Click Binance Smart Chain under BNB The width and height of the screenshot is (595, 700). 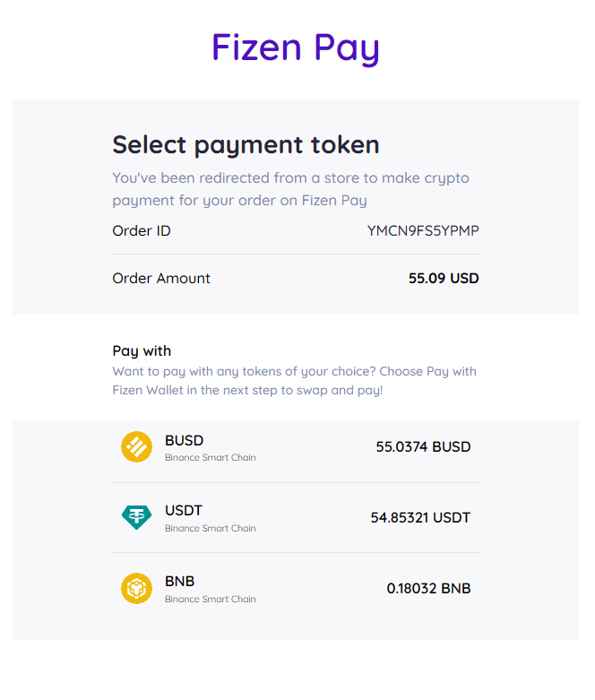click(210, 599)
